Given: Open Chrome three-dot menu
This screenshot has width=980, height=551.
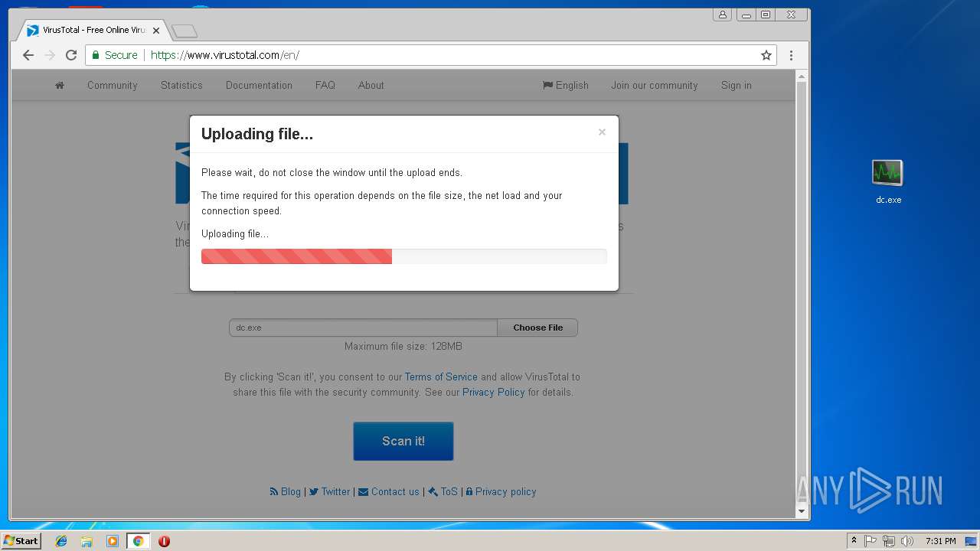Looking at the screenshot, I should pyautogui.click(x=791, y=55).
